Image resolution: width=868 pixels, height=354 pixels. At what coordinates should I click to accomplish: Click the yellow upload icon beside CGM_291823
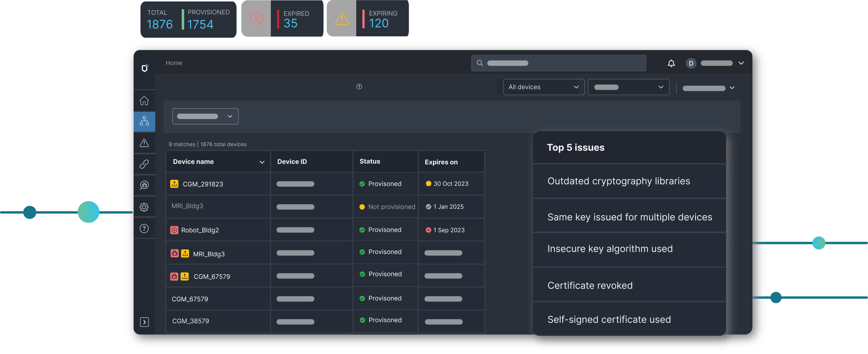pyautogui.click(x=174, y=184)
